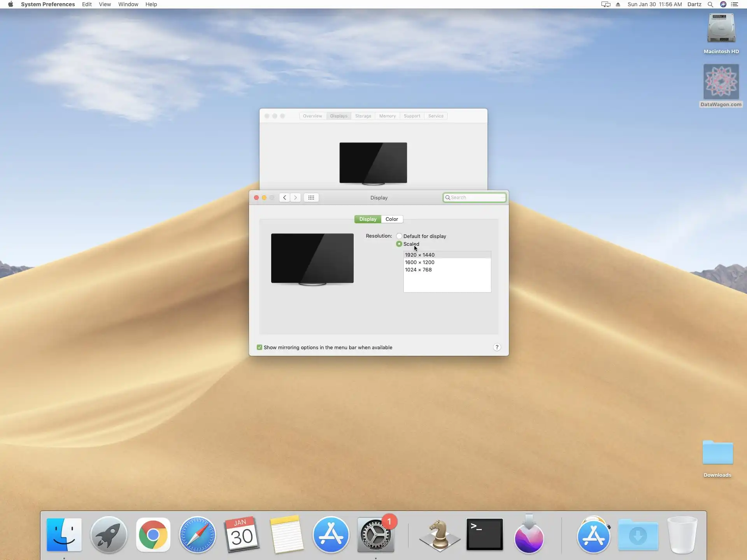Viewport: 747px width, 560px height.
Task: Switch to the Color tab
Action: pos(391,219)
